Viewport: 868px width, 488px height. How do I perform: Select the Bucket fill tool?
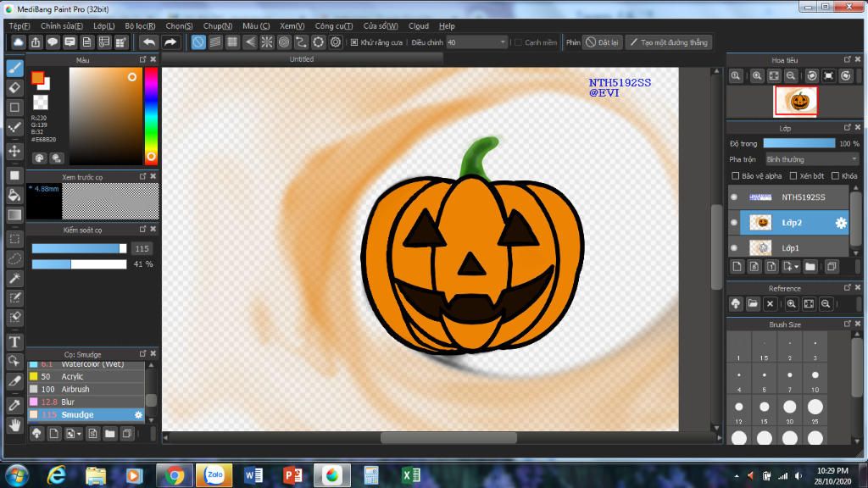click(15, 195)
